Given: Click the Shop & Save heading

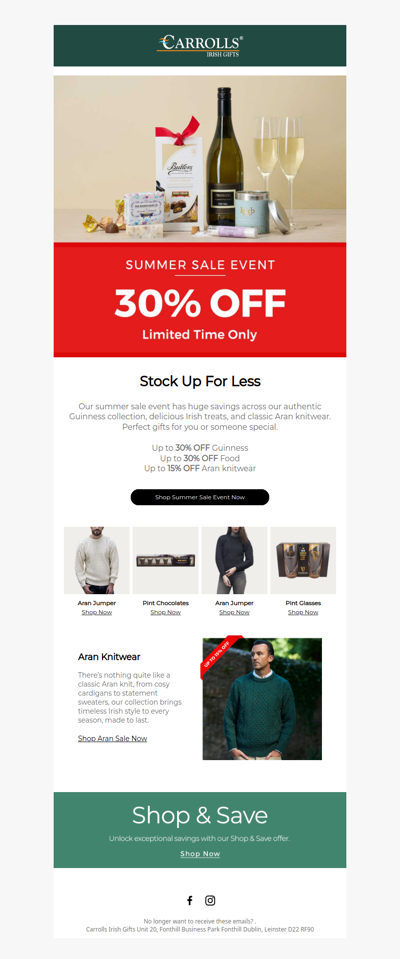Looking at the screenshot, I should (x=200, y=815).
